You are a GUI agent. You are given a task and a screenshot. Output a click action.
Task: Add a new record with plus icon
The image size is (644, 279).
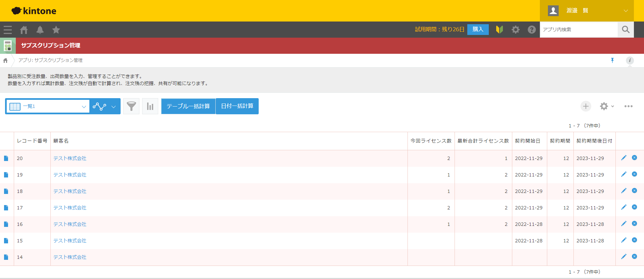tap(586, 106)
